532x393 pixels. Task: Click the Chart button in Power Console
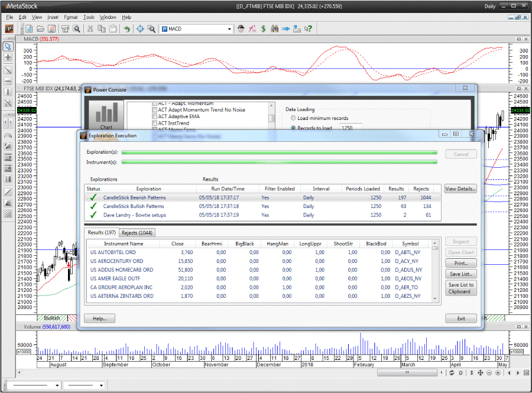[106, 115]
